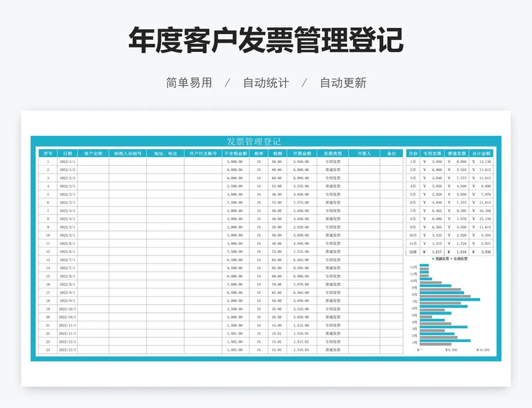Viewport: 532px width, 408px height.
Task: Click the 税额 value 15.03 in row 24
Action: pos(277,350)
